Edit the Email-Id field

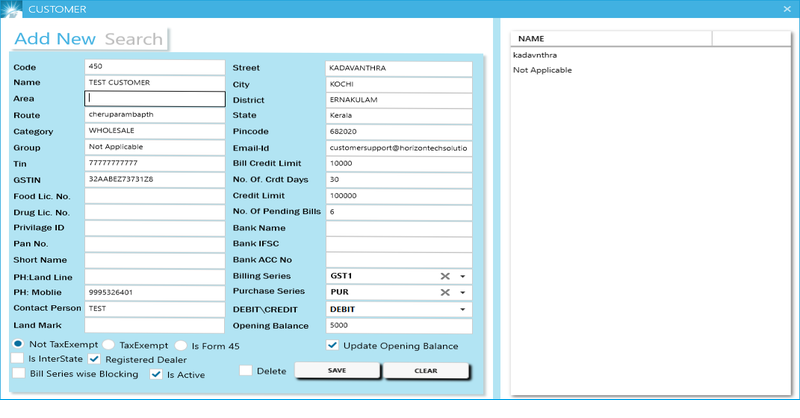pyautogui.click(x=398, y=148)
